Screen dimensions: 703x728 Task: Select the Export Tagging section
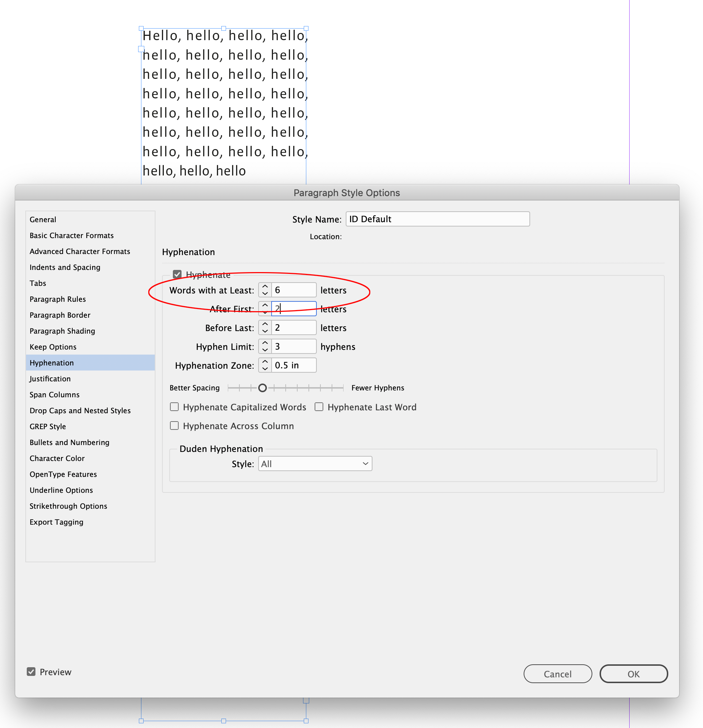tap(56, 522)
